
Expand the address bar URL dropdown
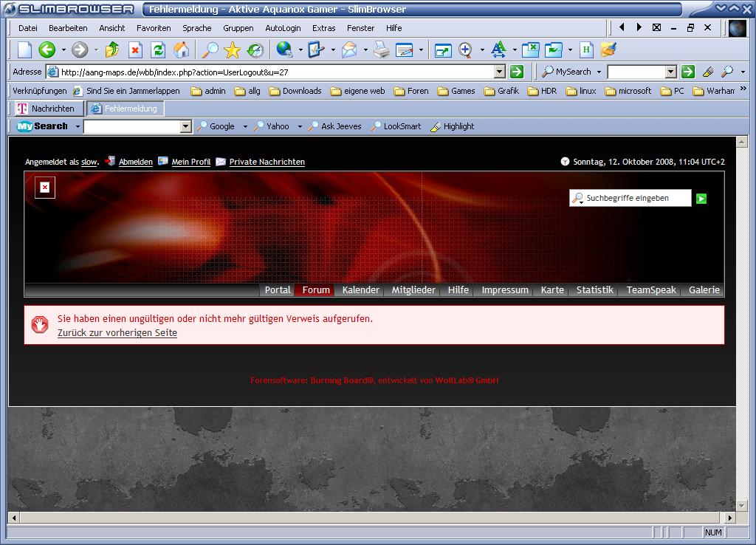coord(499,72)
